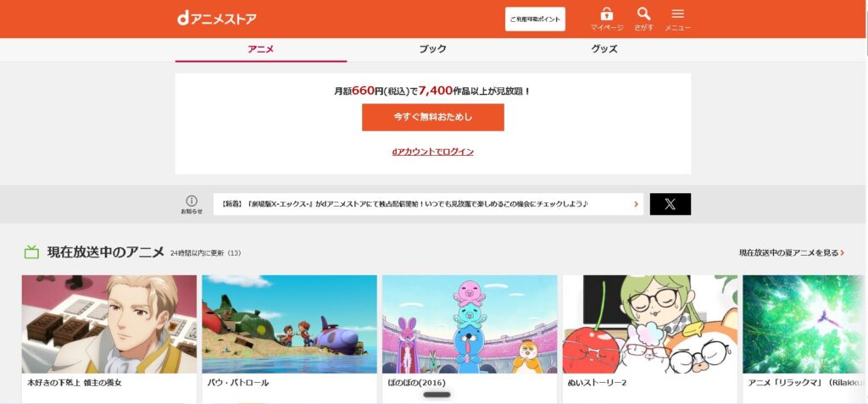Viewport: 868px width, 404px height.
Task: Open dアカウントでログイン link
Action: point(433,152)
